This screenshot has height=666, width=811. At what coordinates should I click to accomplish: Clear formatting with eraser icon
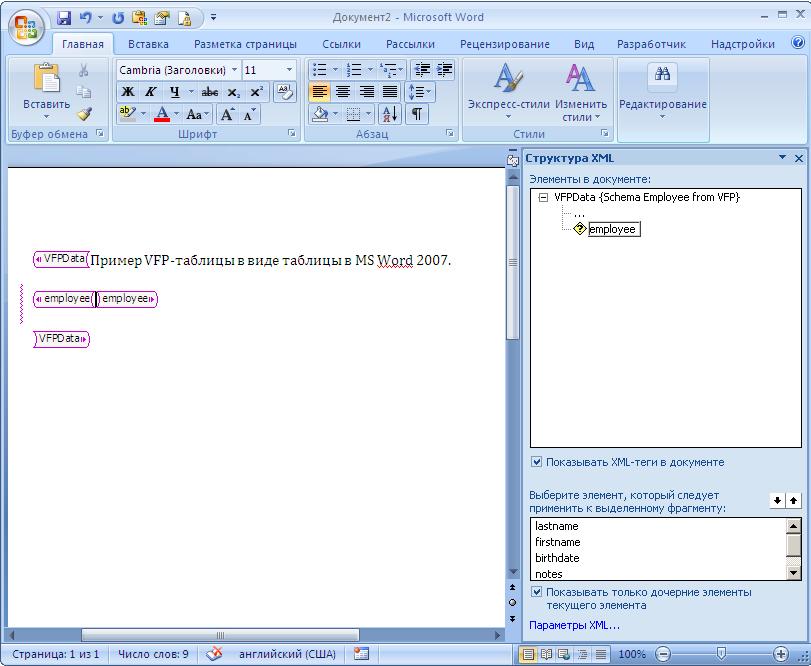tap(284, 92)
